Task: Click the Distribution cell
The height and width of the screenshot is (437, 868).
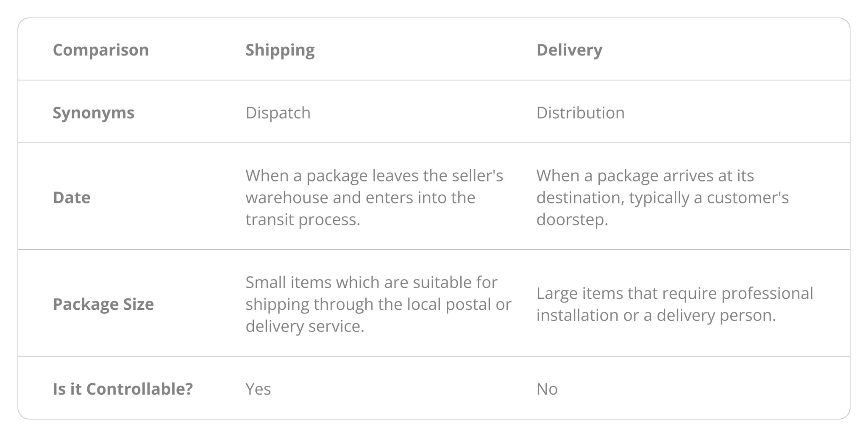Action: coord(580,113)
